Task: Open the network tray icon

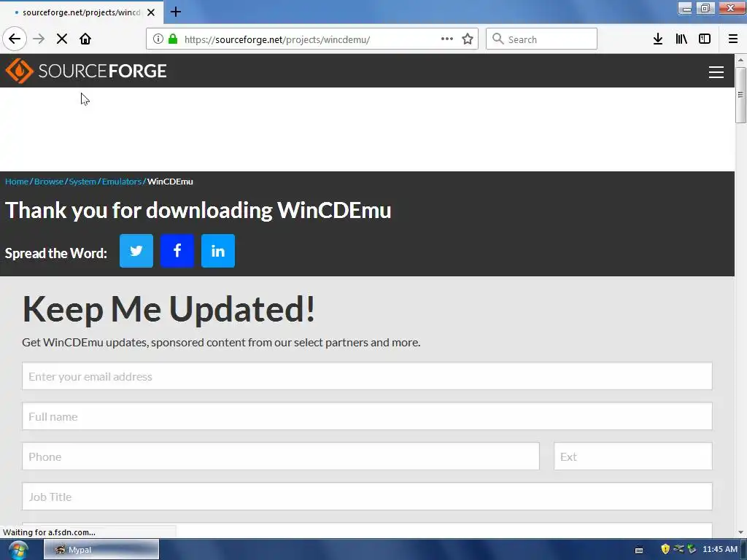Action: click(x=678, y=549)
